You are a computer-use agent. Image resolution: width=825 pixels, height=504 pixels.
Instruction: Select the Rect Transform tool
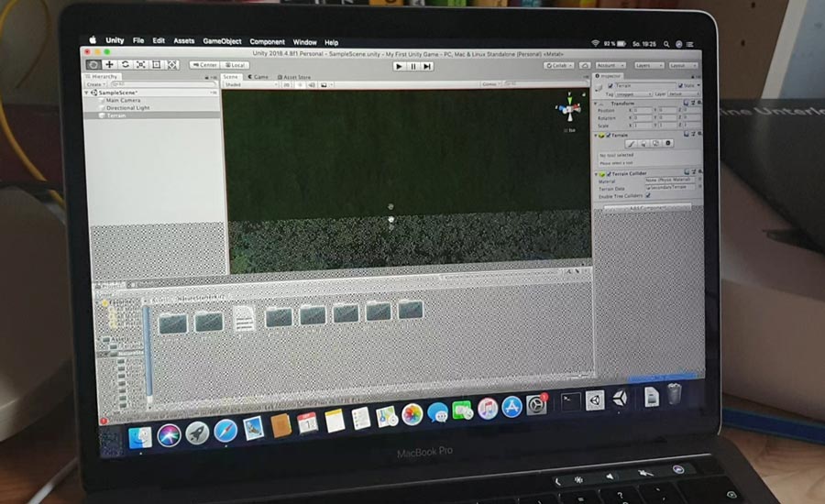156,64
